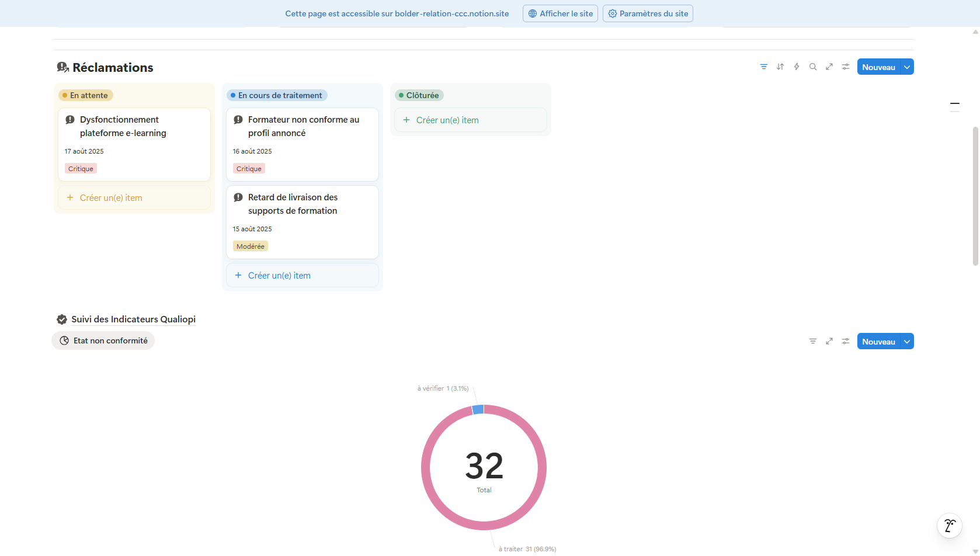Open Dysfonctionnement plateforme e-learning card
This screenshot has width=980, height=556.
pos(123,127)
